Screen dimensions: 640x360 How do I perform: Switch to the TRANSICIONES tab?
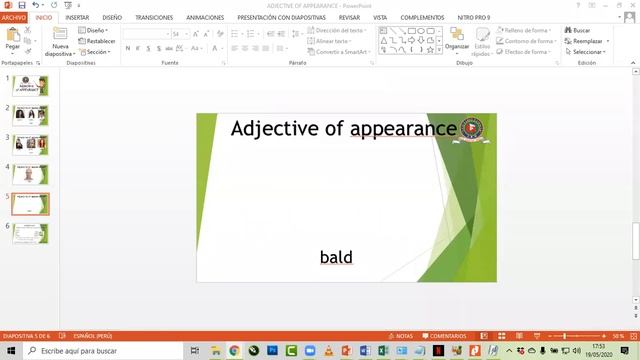154,18
